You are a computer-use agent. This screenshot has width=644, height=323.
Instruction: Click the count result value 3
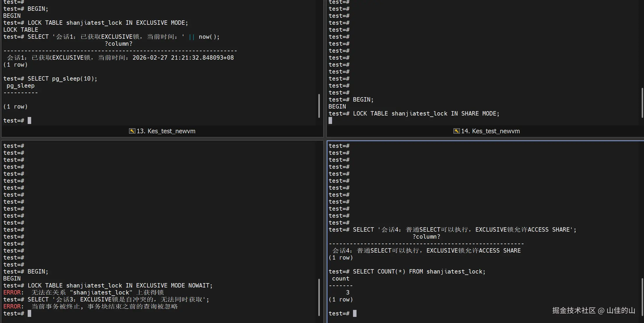[347, 292]
